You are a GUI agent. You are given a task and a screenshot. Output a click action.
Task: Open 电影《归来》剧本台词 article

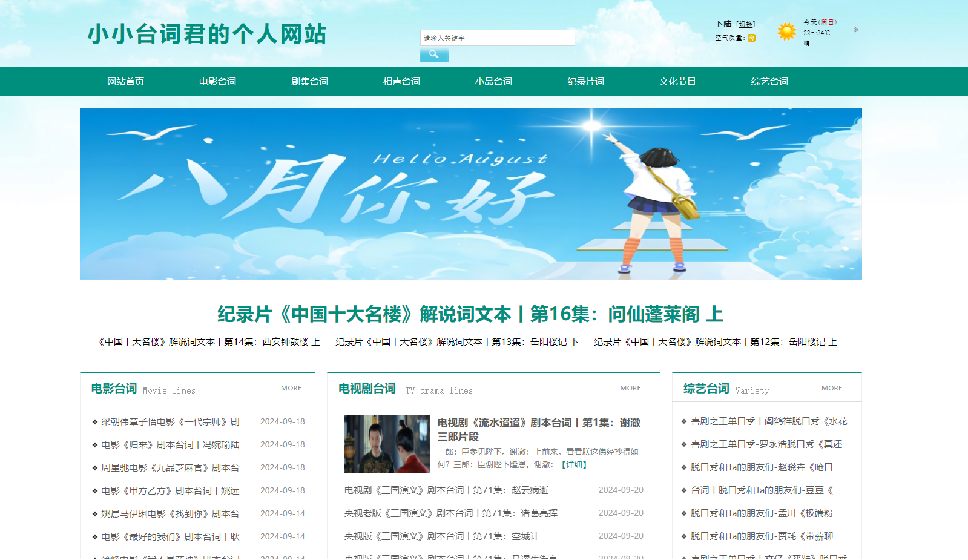170,444
